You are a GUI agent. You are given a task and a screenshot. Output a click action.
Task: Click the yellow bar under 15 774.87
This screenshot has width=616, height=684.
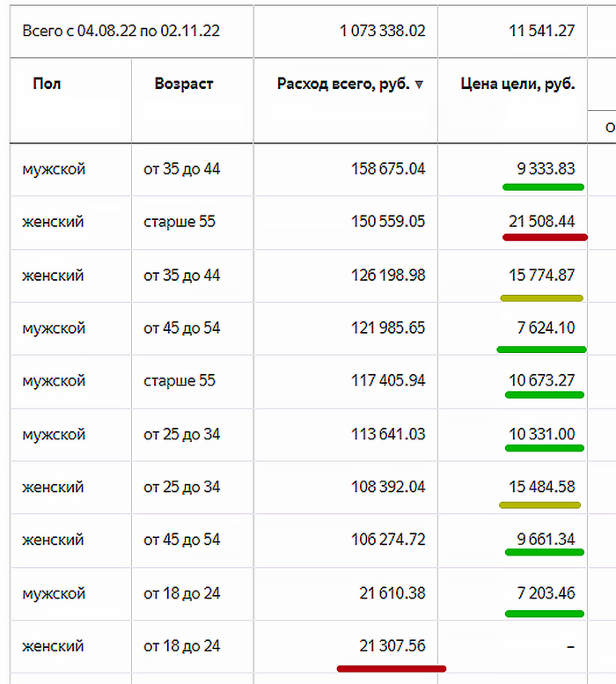pyautogui.click(x=541, y=298)
